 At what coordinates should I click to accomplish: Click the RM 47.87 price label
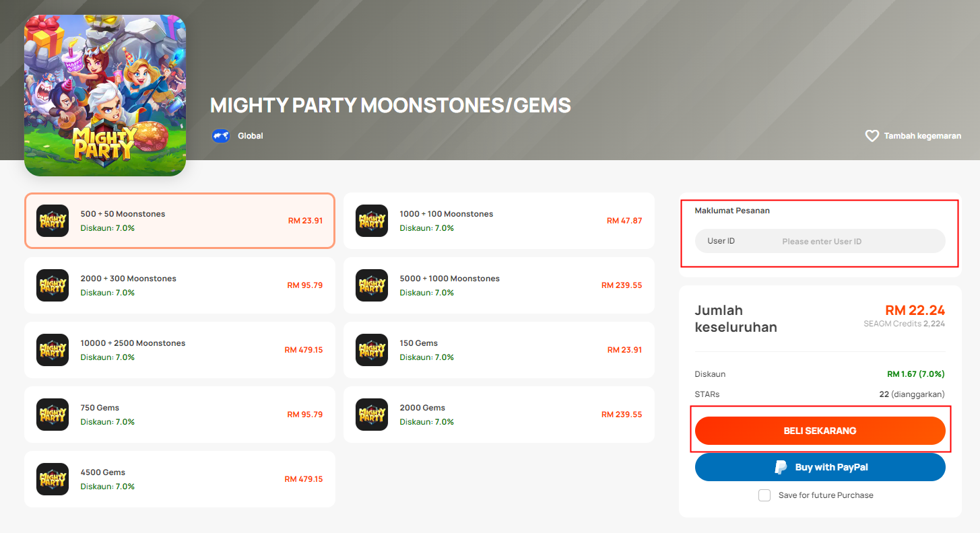coord(624,221)
